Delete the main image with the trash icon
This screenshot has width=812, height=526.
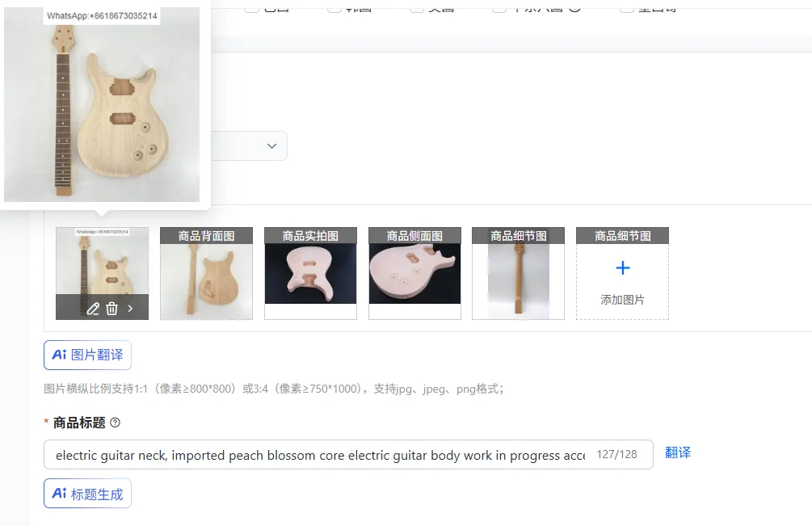[111, 309]
